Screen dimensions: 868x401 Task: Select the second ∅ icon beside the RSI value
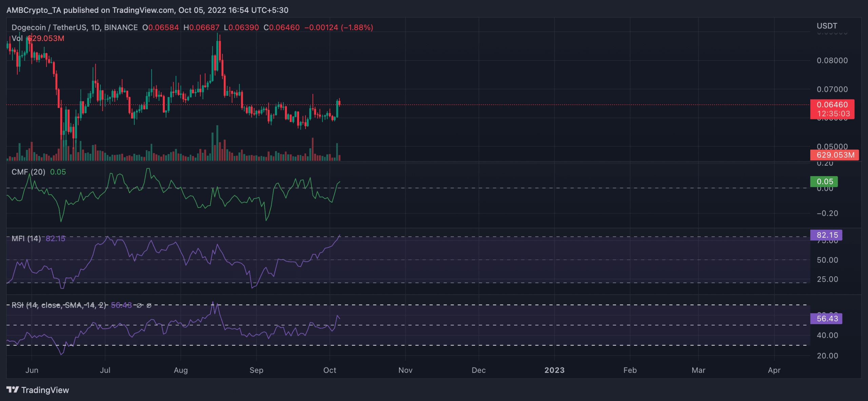150,305
